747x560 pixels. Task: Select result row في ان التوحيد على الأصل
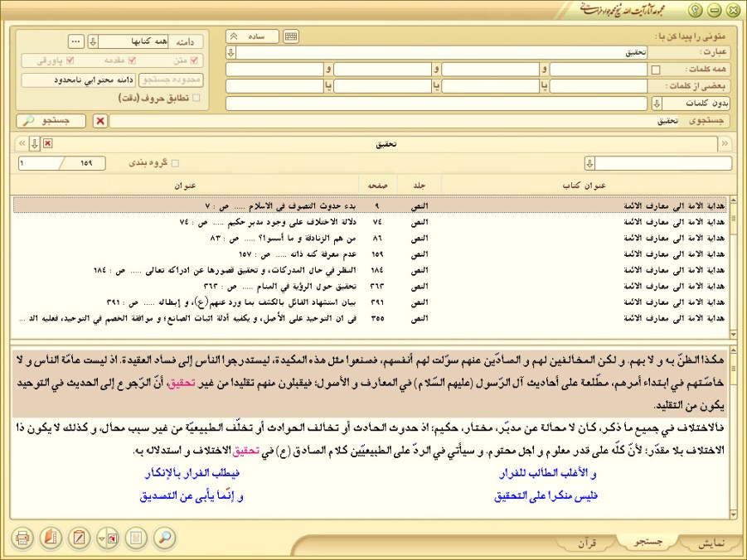tap(370, 318)
